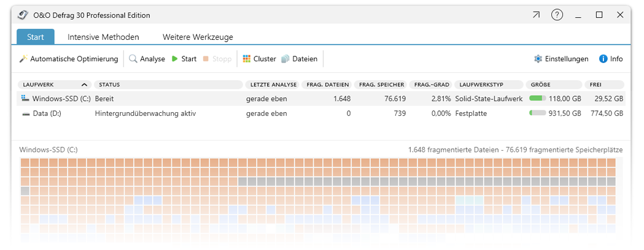Show the Cluster view
Screen dimensions: 644x250
[247, 59]
